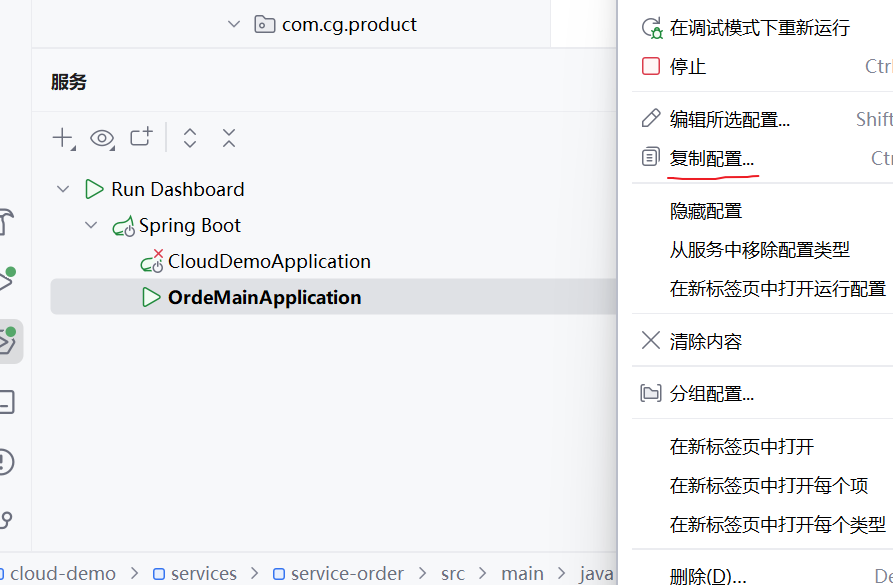This screenshot has height=585, width=893.
Task: Click the Run Dashboard play icon
Action: [x=94, y=189]
